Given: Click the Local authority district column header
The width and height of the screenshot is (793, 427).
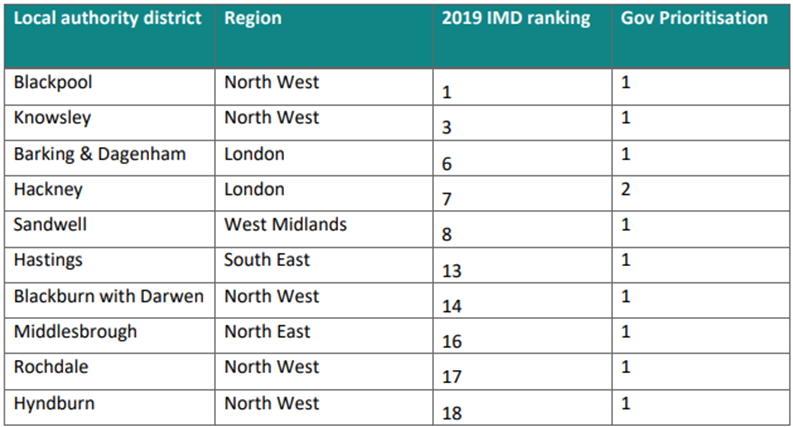Looking at the screenshot, I should click(x=108, y=19).
